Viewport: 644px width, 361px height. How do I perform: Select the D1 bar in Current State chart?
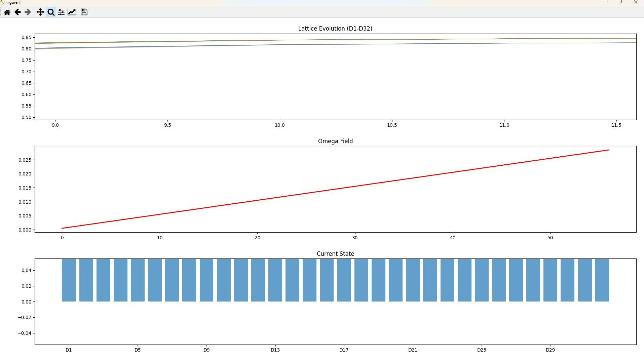[x=69, y=280]
